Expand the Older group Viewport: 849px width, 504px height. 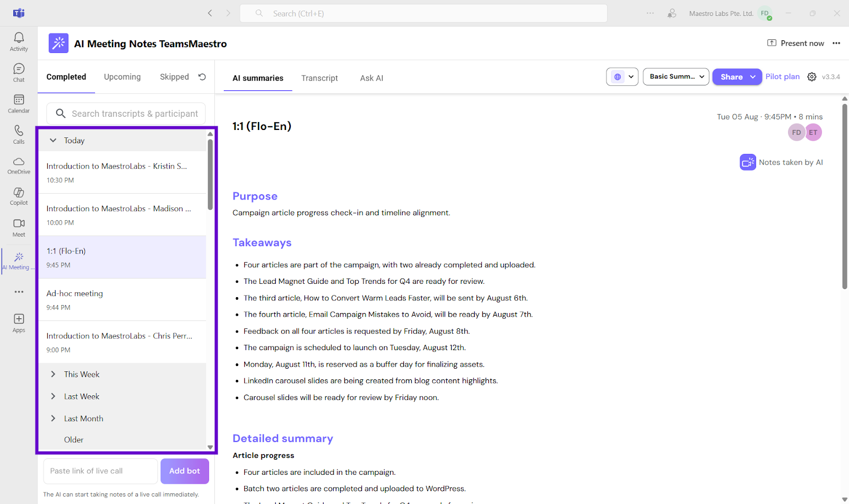pyautogui.click(x=74, y=440)
